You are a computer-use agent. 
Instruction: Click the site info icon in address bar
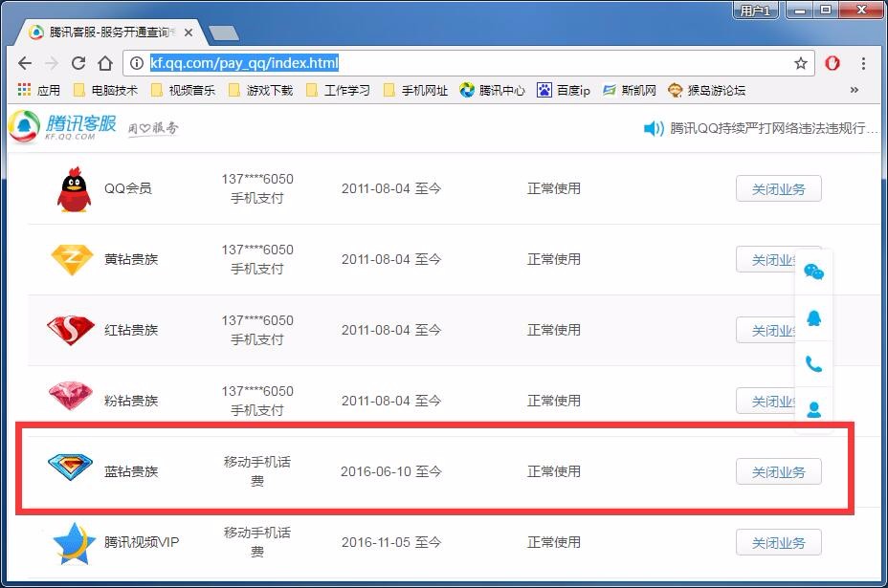click(137, 63)
